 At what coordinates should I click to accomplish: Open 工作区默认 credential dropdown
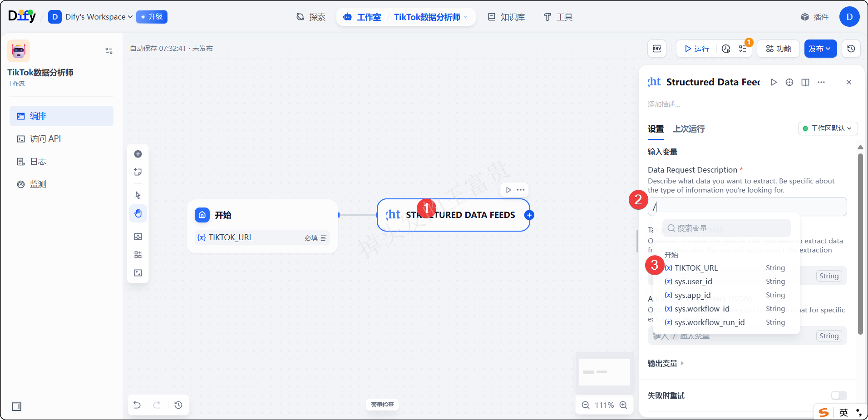828,128
